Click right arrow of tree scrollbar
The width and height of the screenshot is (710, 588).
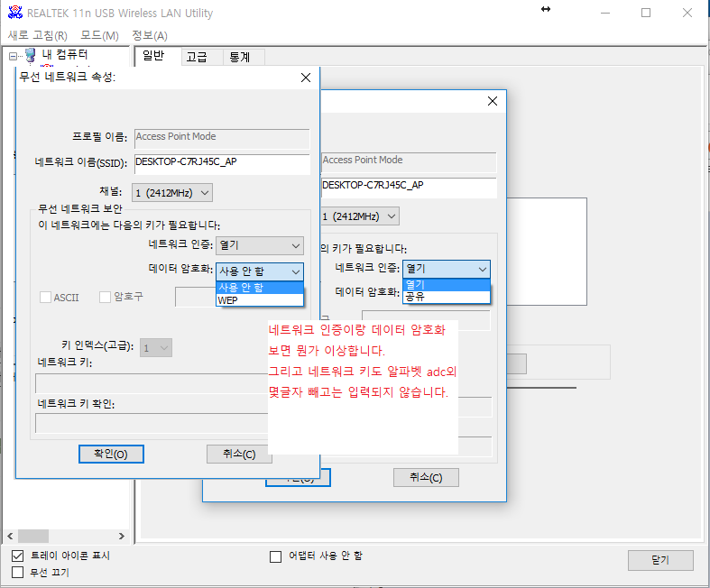tap(122, 537)
